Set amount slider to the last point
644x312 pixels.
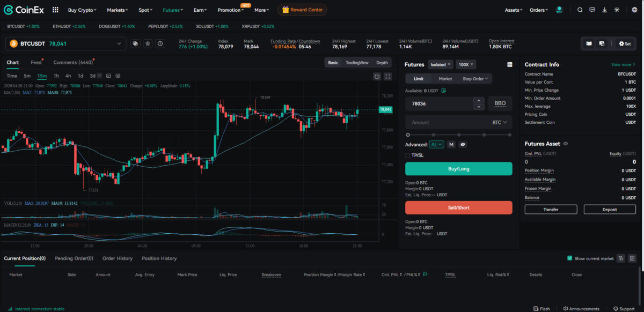[510, 135]
